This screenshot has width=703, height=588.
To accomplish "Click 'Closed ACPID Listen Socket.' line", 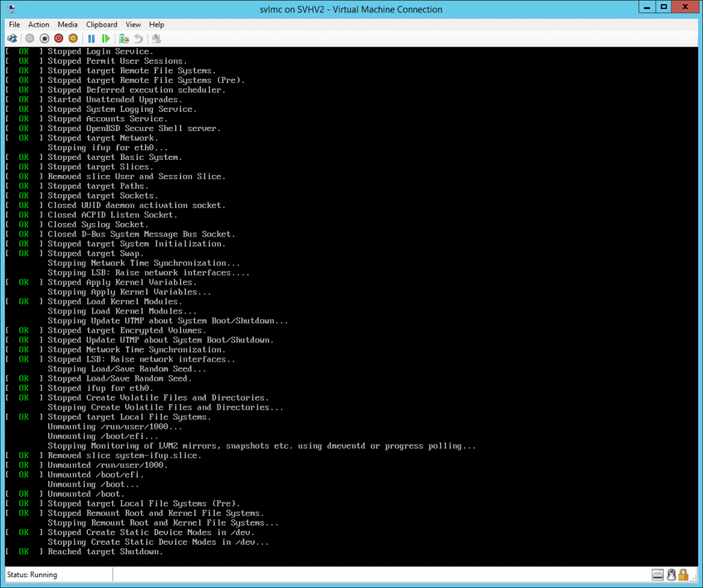I will pyautogui.click(x=113, y=215).
